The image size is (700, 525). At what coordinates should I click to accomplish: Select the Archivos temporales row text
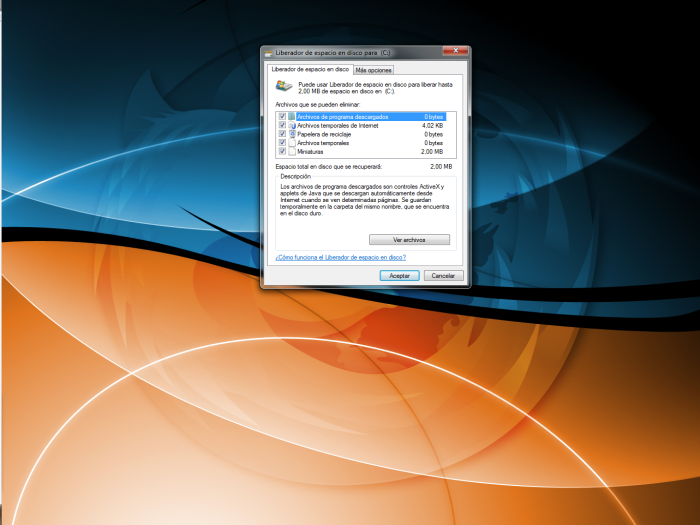[x=323, y=143]
